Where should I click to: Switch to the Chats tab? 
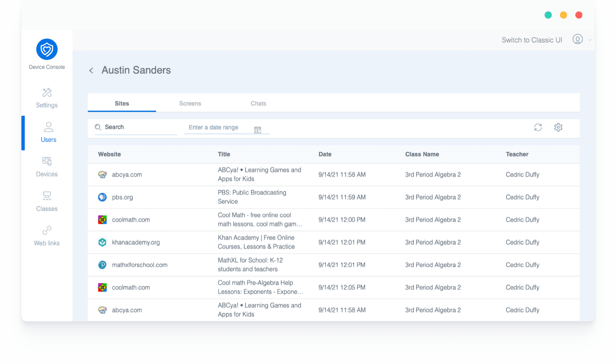tap(259, 104)
